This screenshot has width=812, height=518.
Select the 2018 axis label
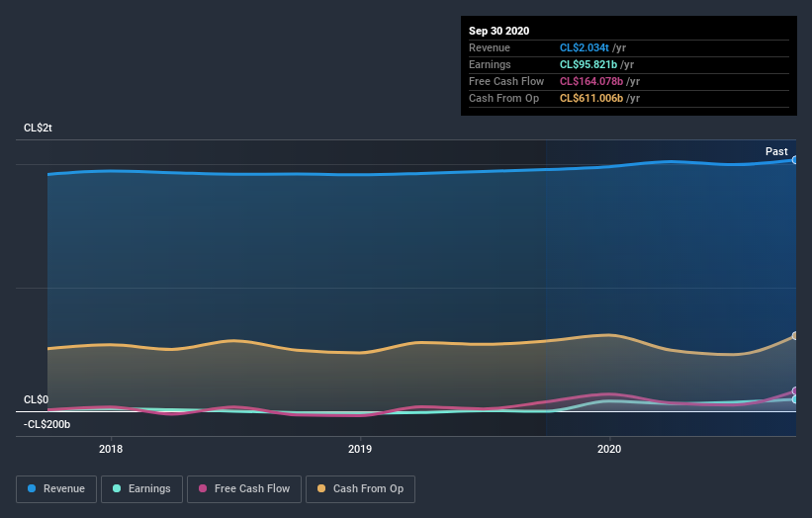click(111, 449)
